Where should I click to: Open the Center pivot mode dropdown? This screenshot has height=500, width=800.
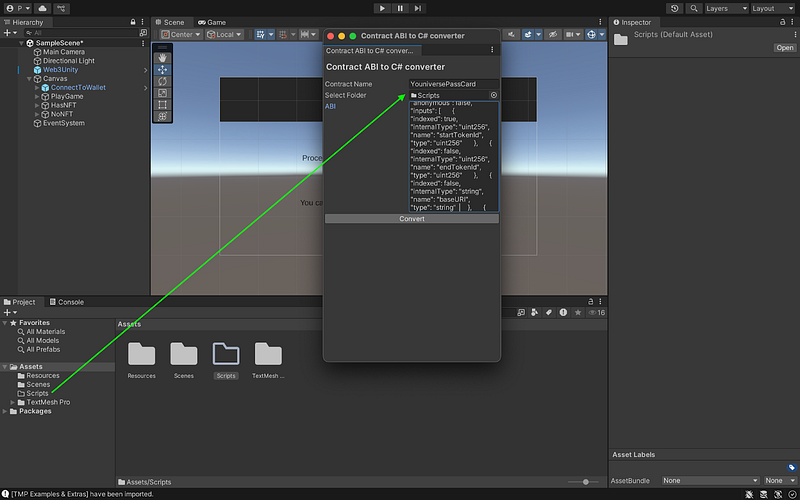click(x=181, y=35)
